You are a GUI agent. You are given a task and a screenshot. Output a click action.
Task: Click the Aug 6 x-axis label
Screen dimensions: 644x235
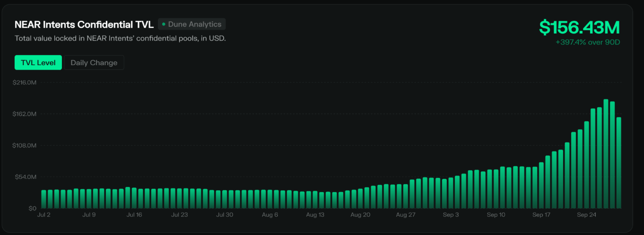pyautogui.click(x=270, y=215)
